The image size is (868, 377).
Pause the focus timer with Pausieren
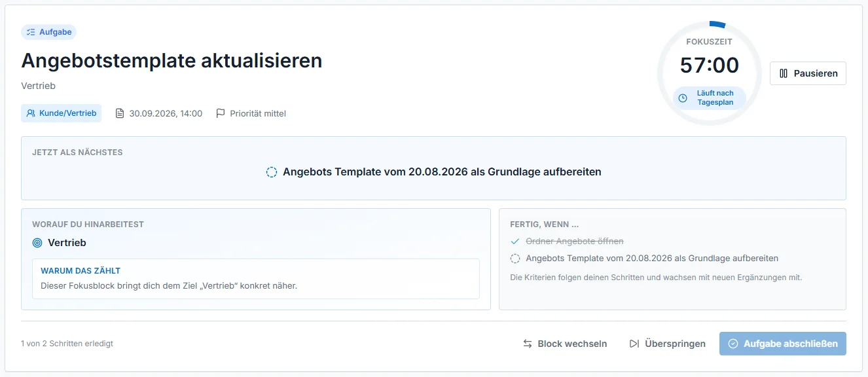(x=808, y=73)
